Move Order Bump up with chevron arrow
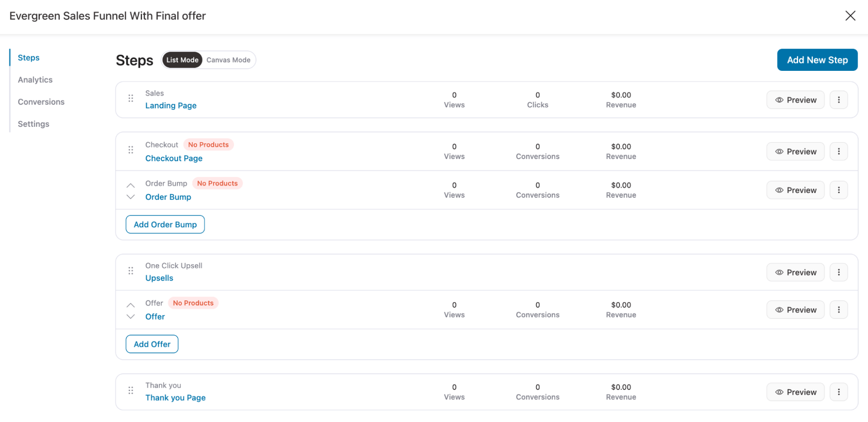The width and height of the screenshot is (868, 422). (131, 186)
